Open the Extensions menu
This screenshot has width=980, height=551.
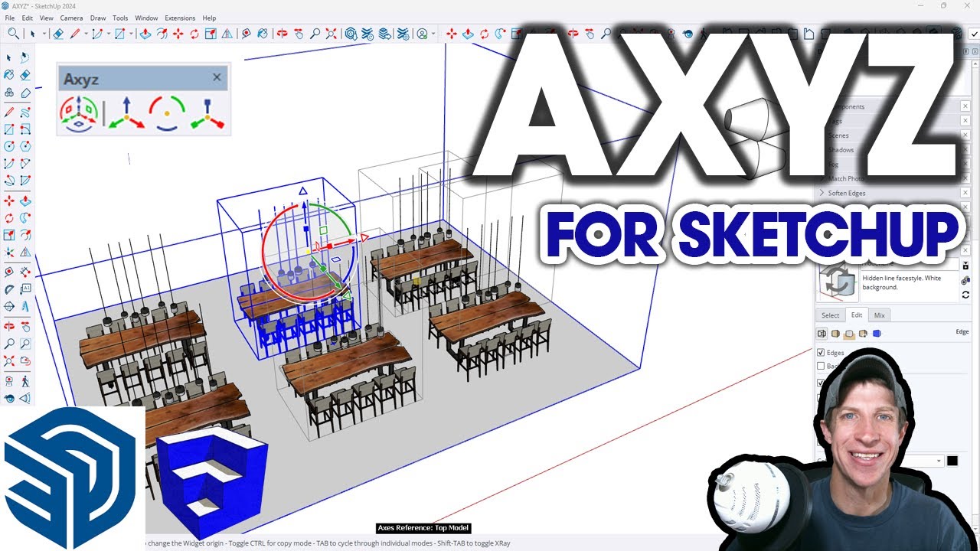[x=180, y=18]
